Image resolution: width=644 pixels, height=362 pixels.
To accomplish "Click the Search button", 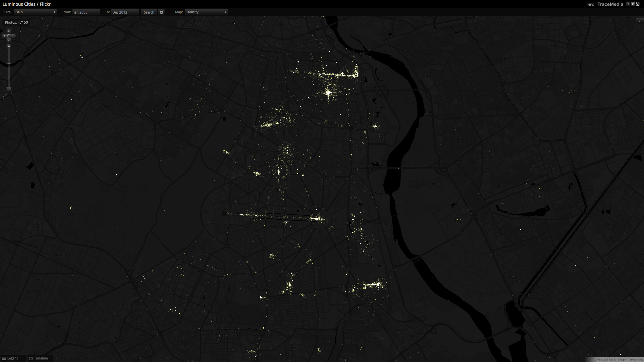I will tap(149, 12).
